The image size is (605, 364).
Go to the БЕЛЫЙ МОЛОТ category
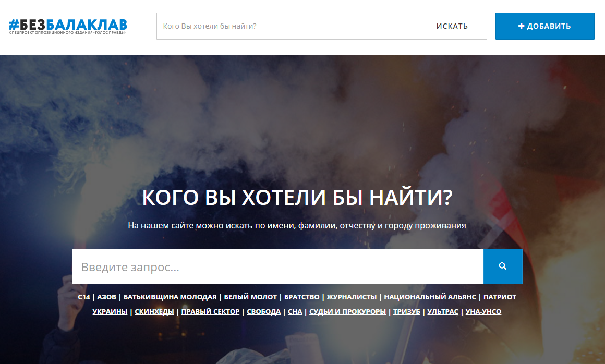tap(250, 297)
